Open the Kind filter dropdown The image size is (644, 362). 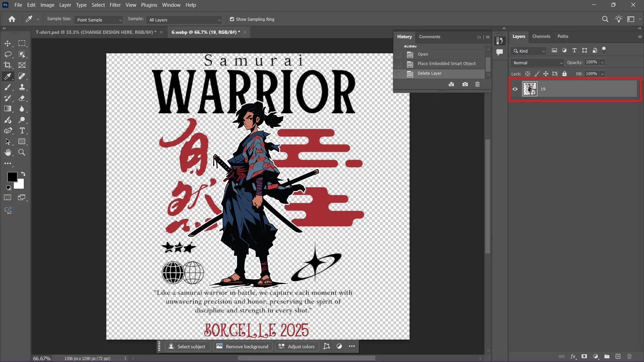coord(528,51)
